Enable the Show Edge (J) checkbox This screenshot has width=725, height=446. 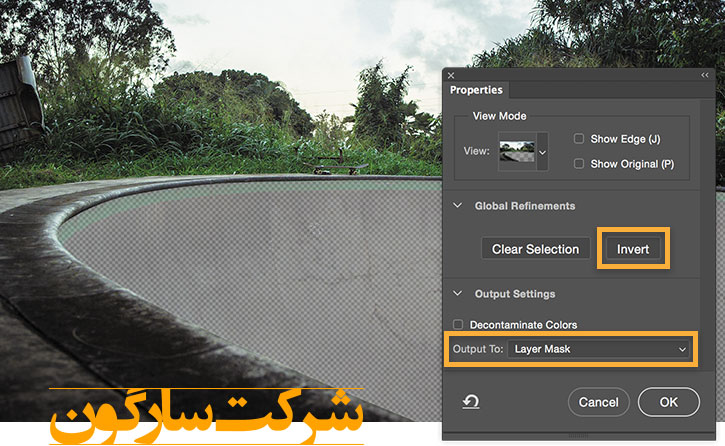[x=579, y=139]
